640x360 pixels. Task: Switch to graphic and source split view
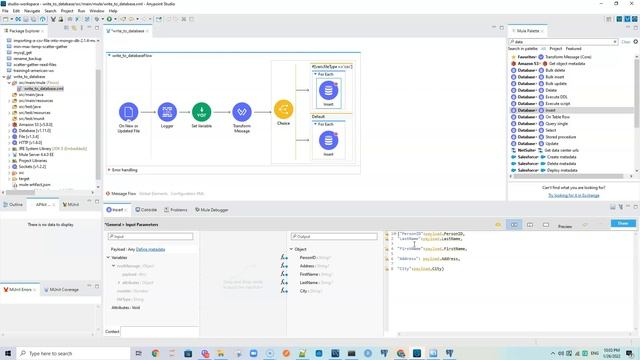514,224
